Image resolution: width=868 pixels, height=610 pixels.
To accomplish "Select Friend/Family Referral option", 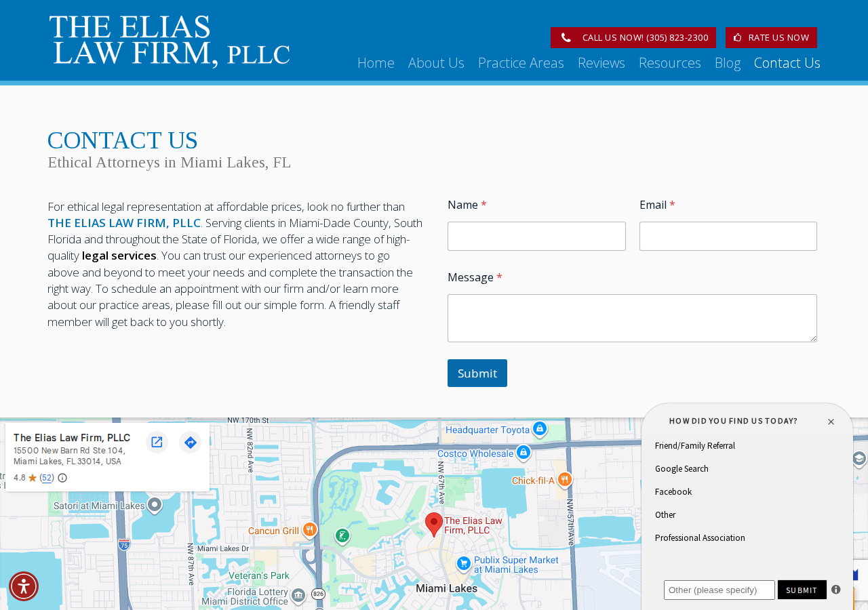I will point(695,446).
